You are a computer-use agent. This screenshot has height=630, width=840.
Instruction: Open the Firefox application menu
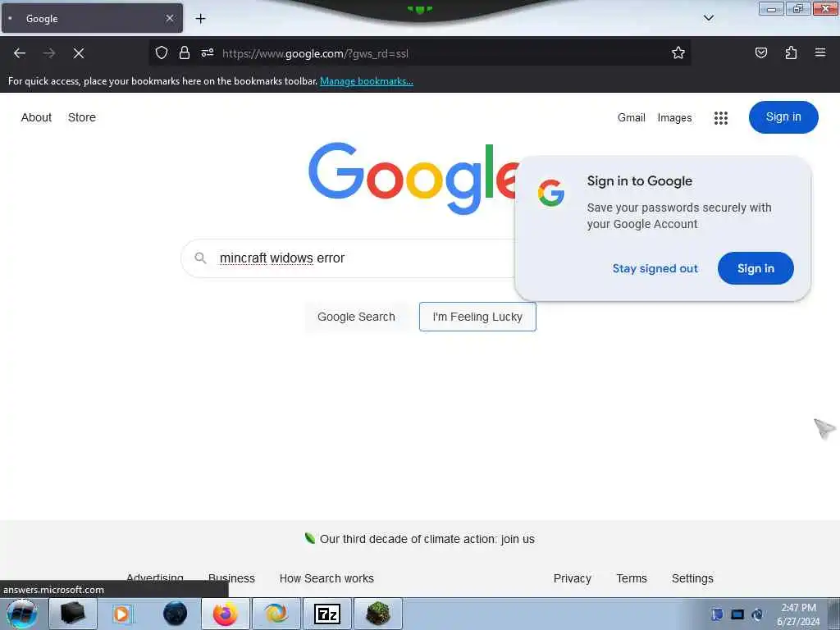[x=820, y=52]
